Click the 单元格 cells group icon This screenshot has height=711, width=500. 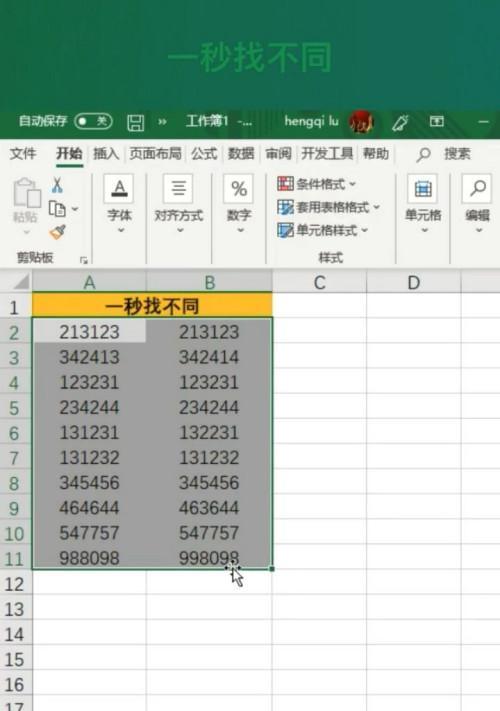422,188
